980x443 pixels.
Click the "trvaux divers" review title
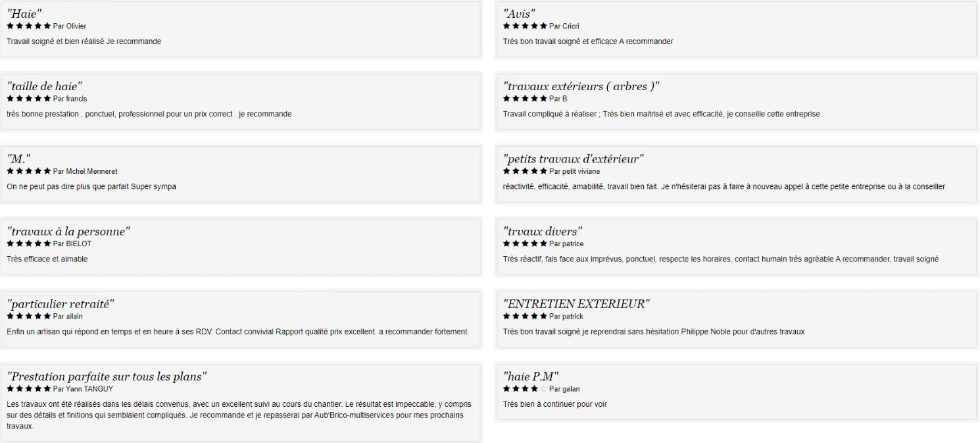pyautogui.click(x=543, y=231)
